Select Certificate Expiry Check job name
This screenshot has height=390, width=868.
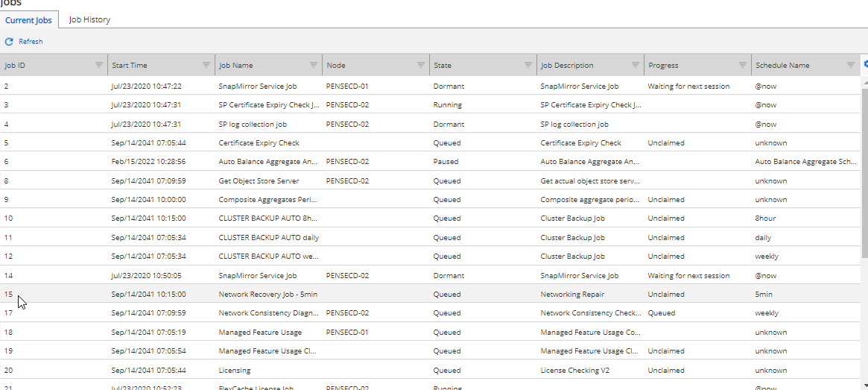click(x=259, y=143)
